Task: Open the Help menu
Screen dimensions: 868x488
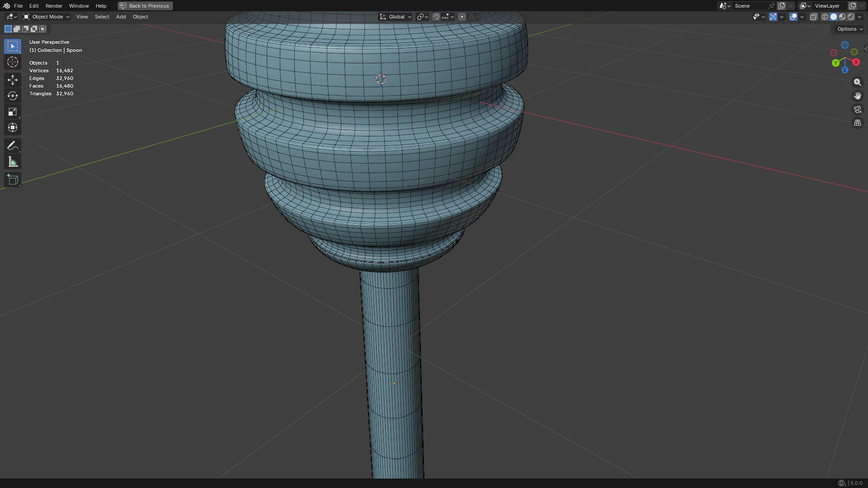Action: 101,6
